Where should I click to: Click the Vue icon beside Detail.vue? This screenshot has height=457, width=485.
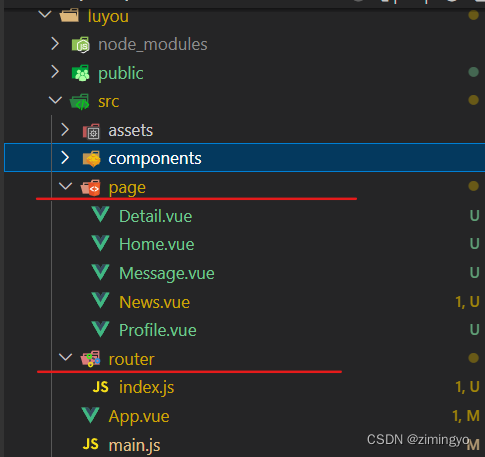[x=100, y=215]
